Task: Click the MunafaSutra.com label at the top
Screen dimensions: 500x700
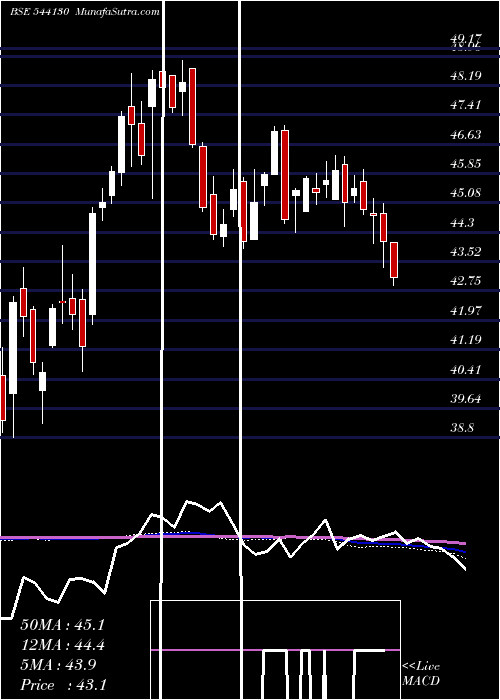Action: pyautogui.click(x=118, y=12)
